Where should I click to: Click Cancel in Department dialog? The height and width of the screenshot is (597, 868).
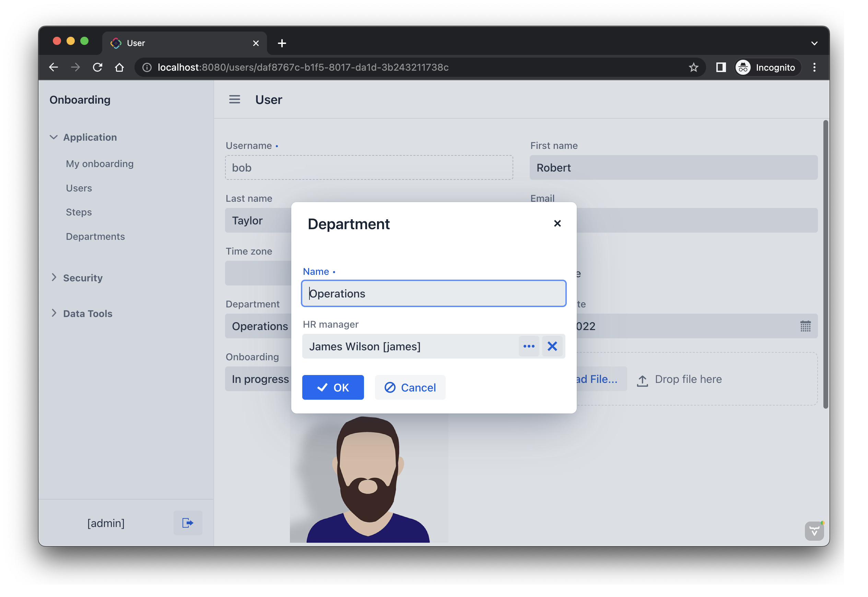coord(410,387)
